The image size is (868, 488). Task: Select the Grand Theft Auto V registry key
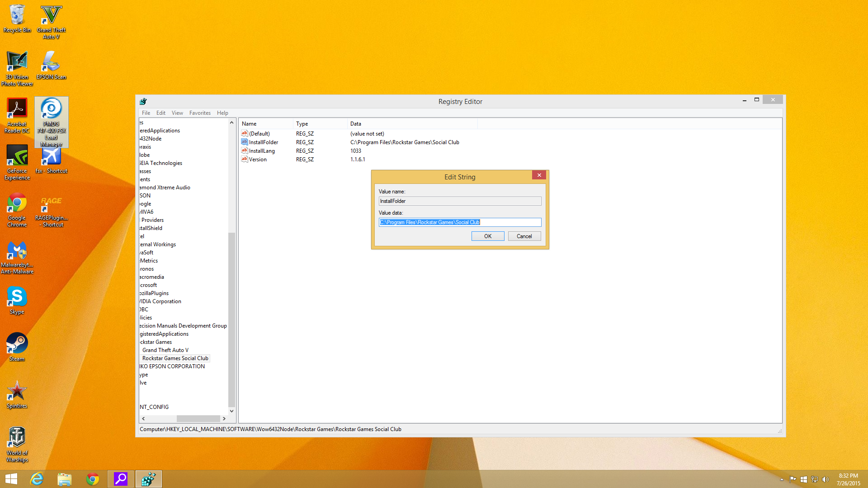coord(165,350)
